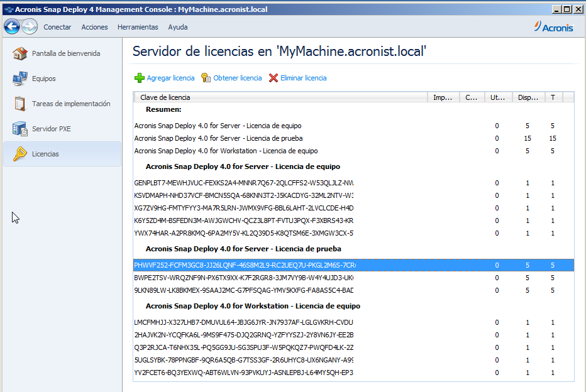Click the Acronis logo
Viewport: 586px width, 392px height.
[553, 27]
